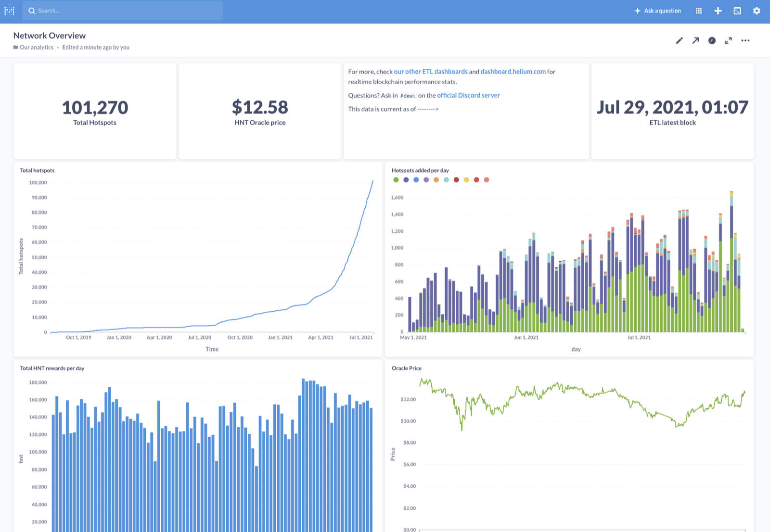The image size is (770, 532).
Task: Open the settings gear menu
Action: tap(757, 11)
